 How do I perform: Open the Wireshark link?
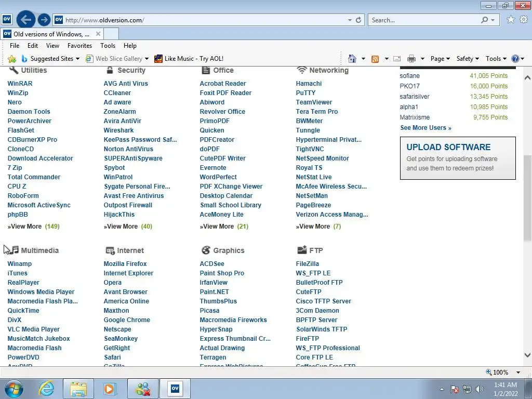coord(119,130)
